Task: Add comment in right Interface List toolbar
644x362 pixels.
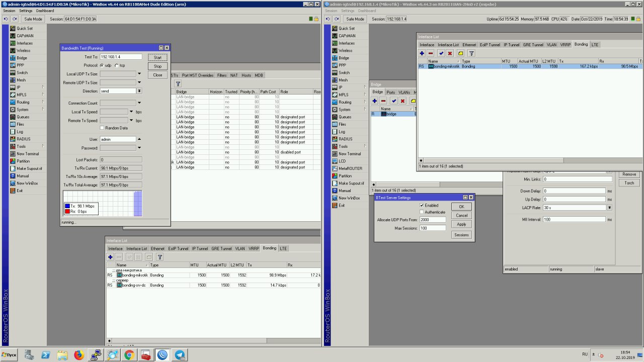Action: [x=460, y=53]
